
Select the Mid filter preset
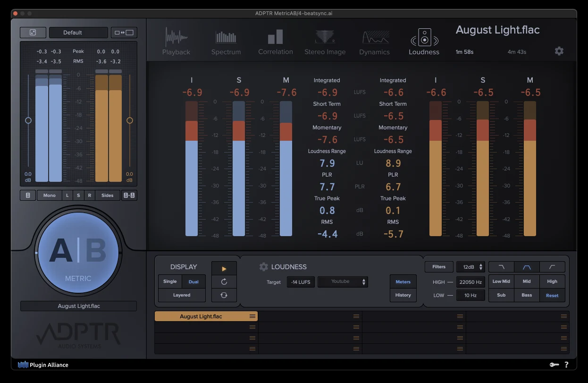(x=527, y=281)
